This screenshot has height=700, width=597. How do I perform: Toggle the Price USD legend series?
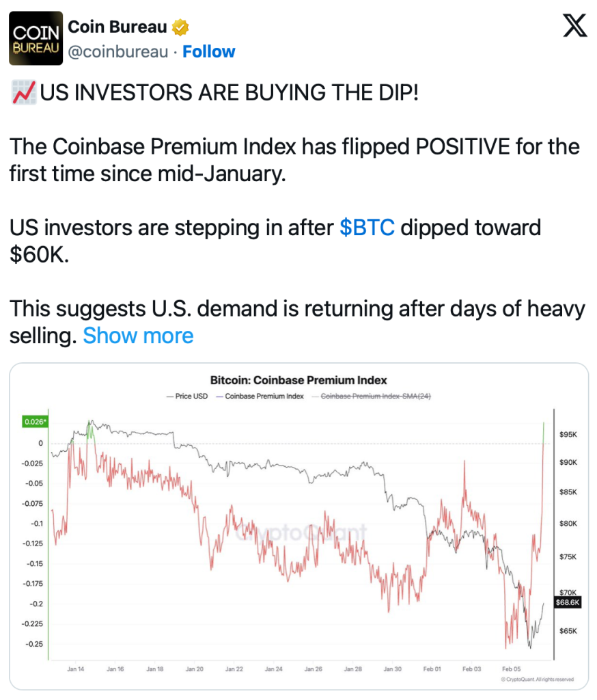(189, 396)
